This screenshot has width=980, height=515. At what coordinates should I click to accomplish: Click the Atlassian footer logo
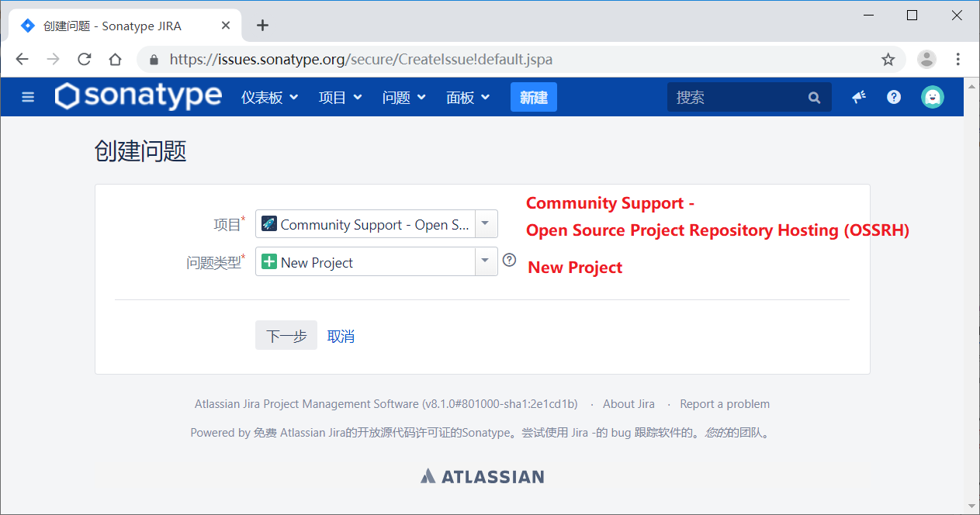[483, 476]
